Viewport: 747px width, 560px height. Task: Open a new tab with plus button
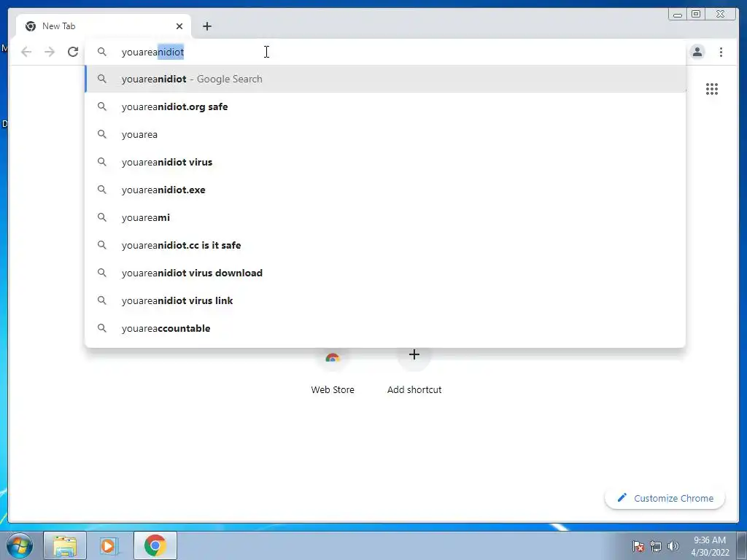click(x=206, y=26)
